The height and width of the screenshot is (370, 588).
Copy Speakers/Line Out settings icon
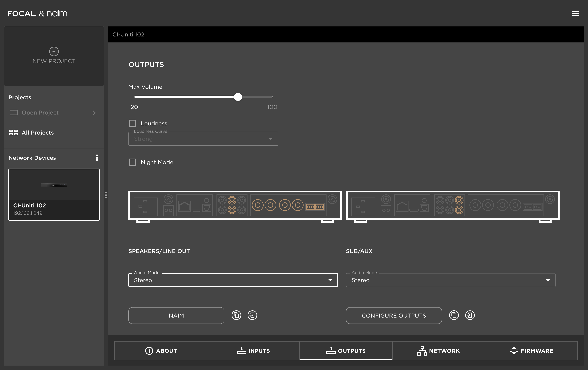[236, 315]
